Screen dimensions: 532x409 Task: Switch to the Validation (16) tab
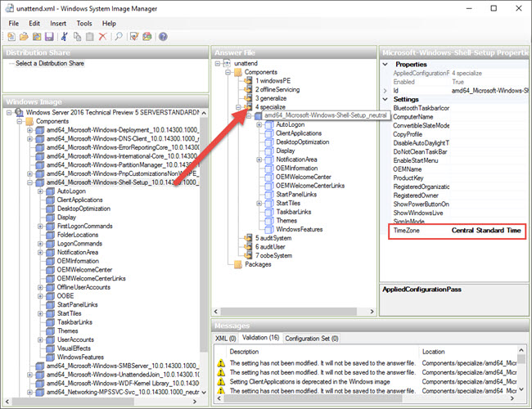pos(260,338)
